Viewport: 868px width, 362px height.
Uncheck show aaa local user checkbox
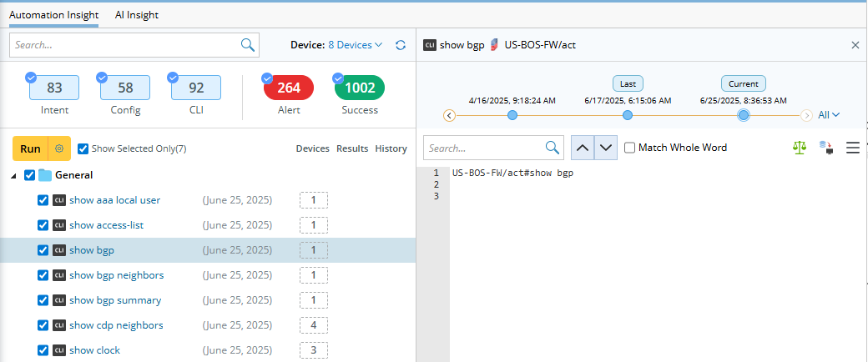pos(43,200)
